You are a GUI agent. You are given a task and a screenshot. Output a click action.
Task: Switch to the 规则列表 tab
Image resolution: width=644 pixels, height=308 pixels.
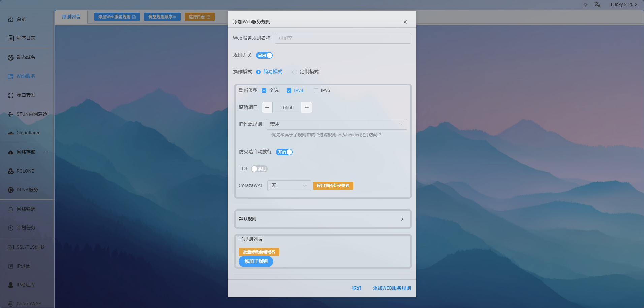click(x=71, y=17)
